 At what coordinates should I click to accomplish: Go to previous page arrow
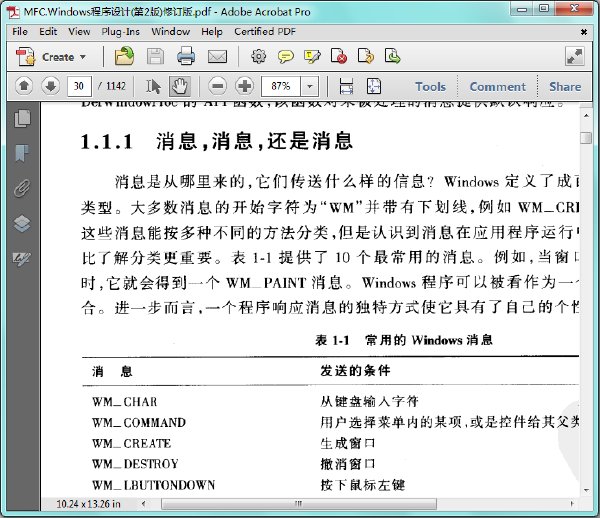[x=24, y=86]
